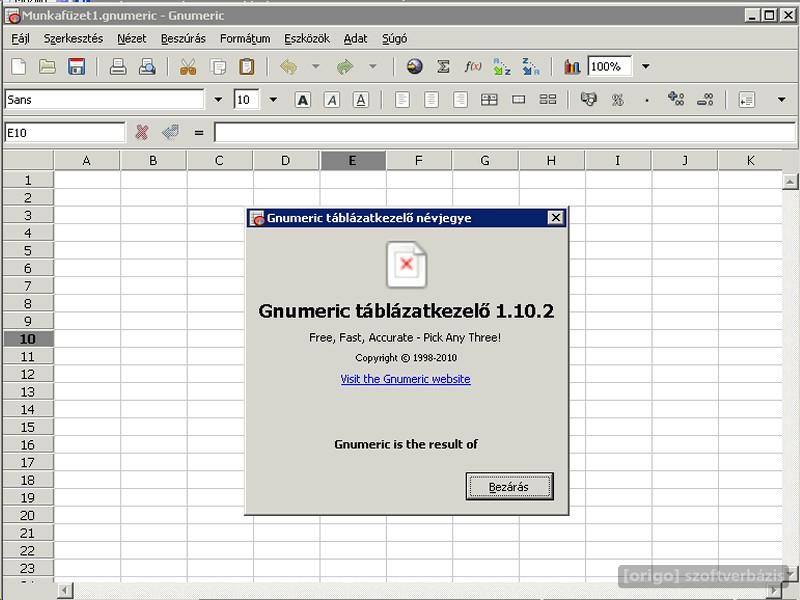Insert a hyperlink with the globe icon

click(x=414, y=67)
